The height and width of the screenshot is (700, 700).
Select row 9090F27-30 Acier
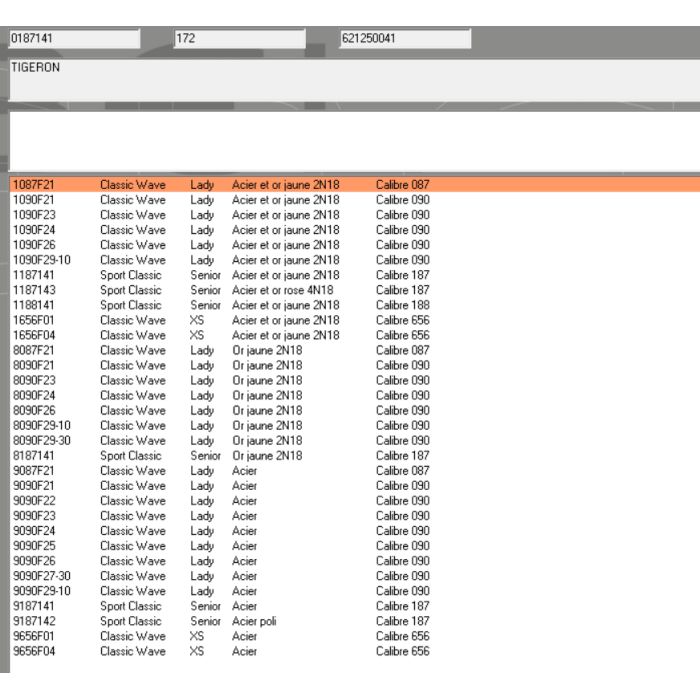pyautogui.click(x=354, y=576)
